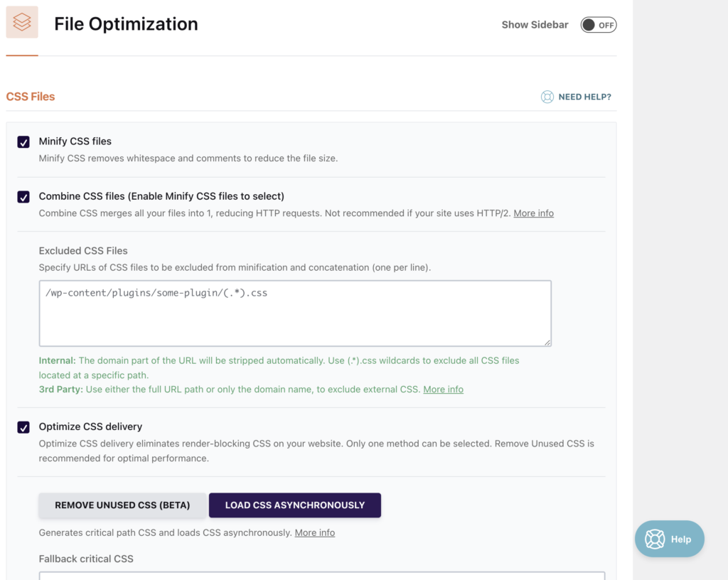Image resolution: width=728 pixels, height=580 pixels.
Task: Click the Optimize CSS delivery label
Action: (x=90, y=426)
